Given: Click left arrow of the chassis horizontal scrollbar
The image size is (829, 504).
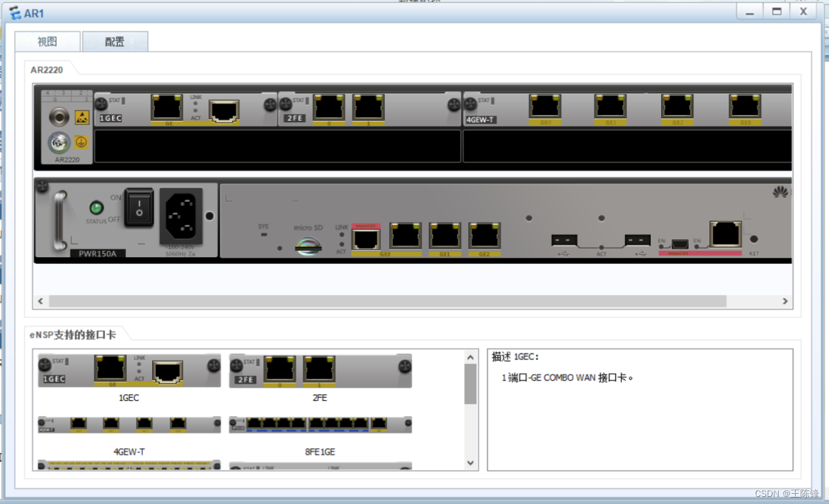Looking at the screenshot, I should click(41, 301).
